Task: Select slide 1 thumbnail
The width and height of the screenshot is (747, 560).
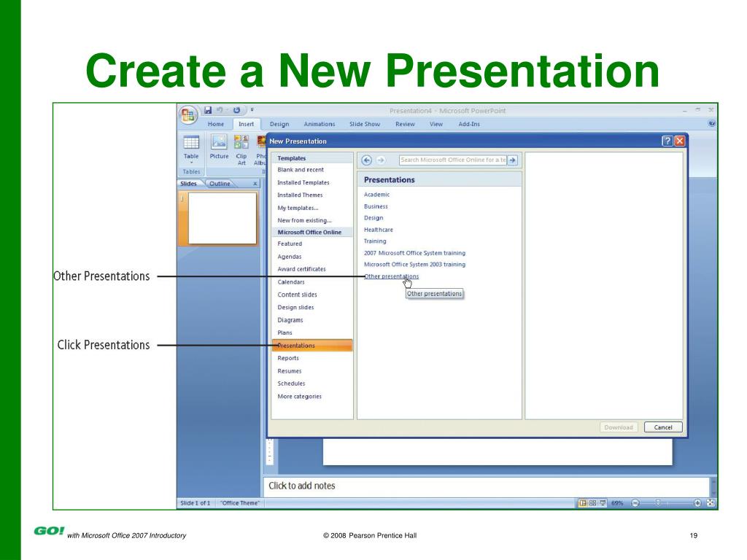Action: click(222, 218)
